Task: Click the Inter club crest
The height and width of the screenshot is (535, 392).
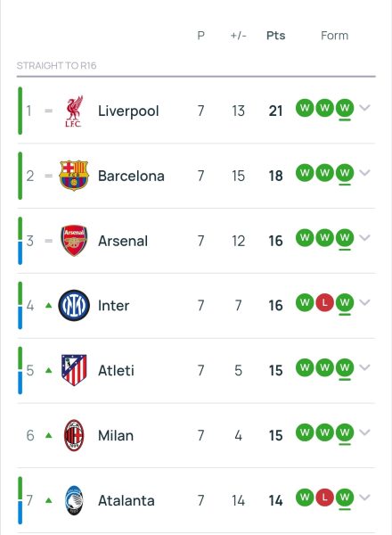Action: tap(74, 305)
